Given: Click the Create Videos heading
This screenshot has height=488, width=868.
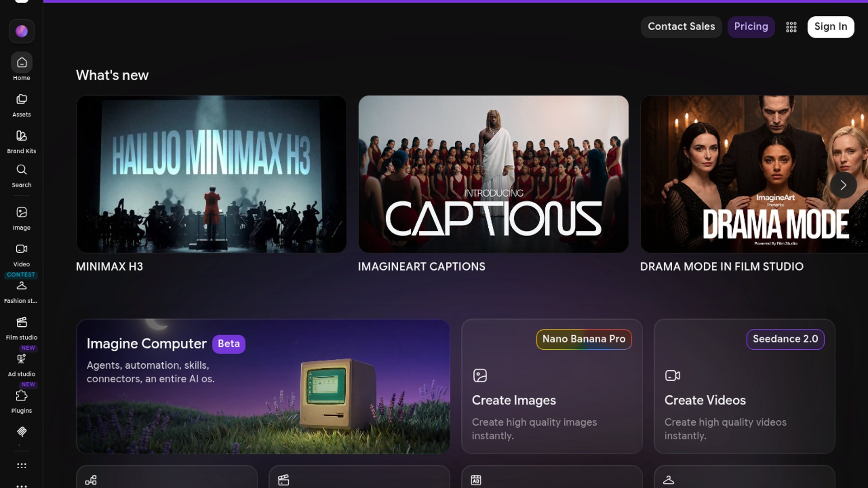Looking at the screenshot, I should click(x=705, y=400).
